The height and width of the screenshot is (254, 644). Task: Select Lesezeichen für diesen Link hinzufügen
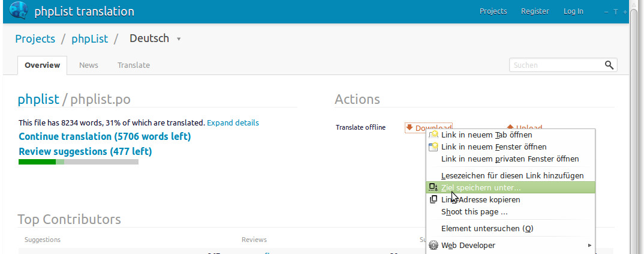510,175
